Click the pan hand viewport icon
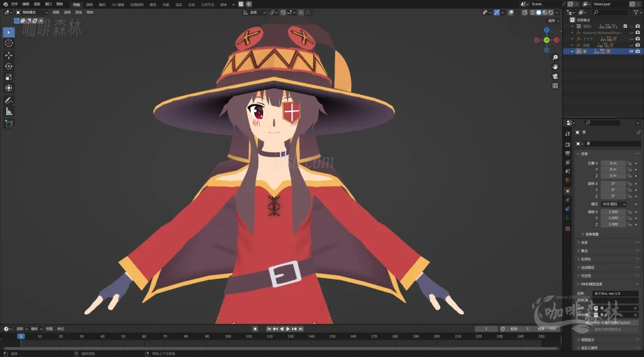644x357 pixels. (555, 67)
